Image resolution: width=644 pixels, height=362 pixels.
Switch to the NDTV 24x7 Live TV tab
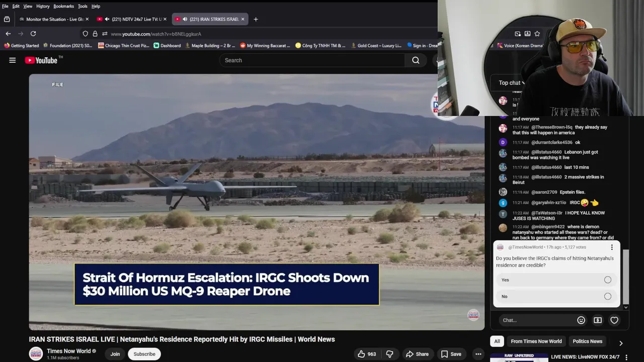[x=132, y=19]
